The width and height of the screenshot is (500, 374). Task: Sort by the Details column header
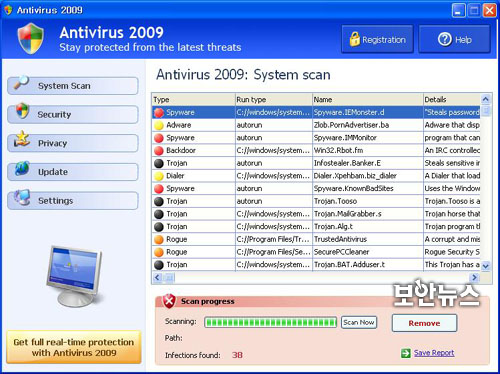click(x=452, y=99)
